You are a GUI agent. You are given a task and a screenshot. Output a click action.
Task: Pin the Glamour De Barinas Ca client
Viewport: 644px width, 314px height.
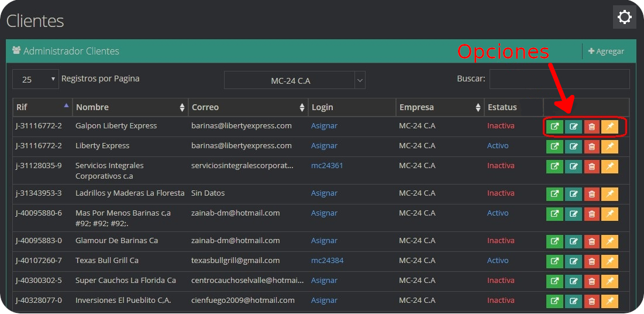pyautogui.click(x=609, y=241)
